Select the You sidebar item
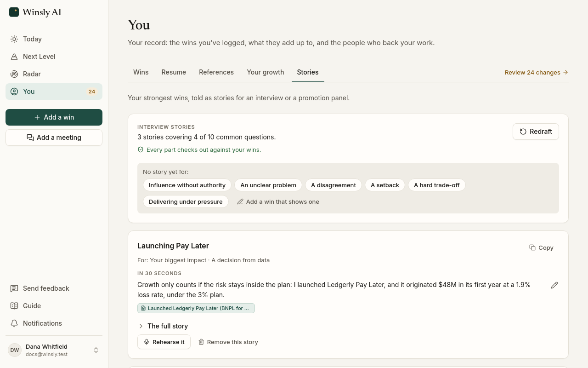 [x=54, y=92]
